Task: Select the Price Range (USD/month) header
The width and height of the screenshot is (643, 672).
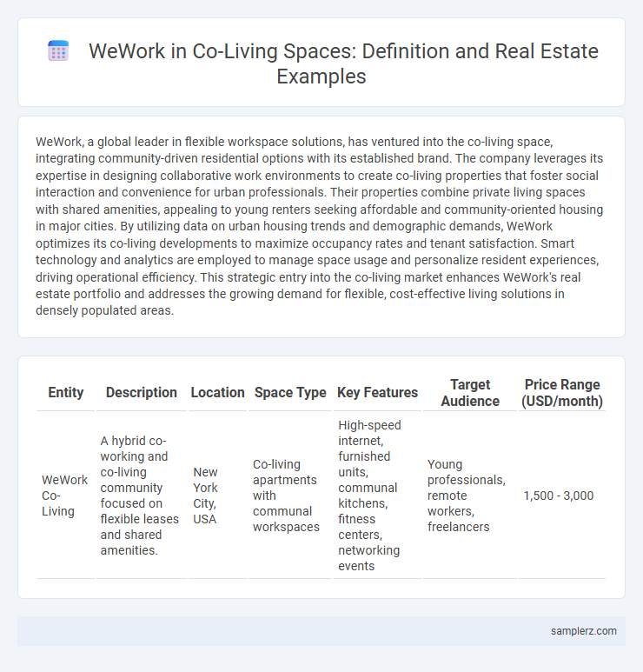Action: tap(562, 393)
